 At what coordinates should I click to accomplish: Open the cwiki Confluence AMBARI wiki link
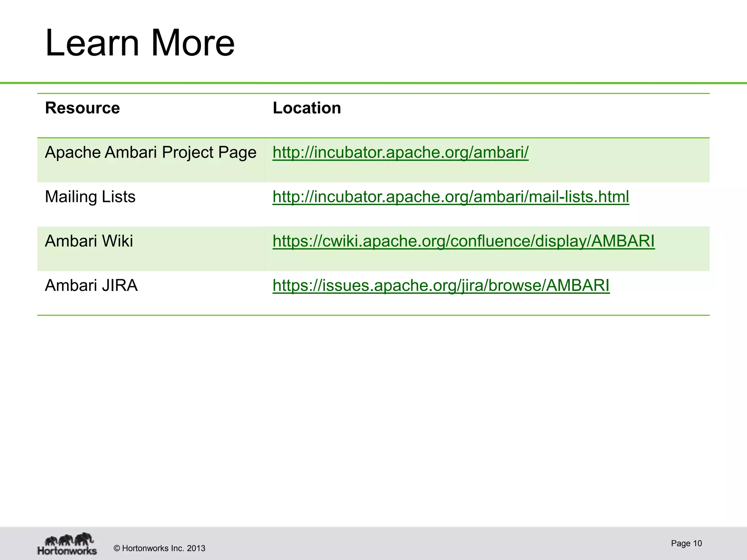(464, 241)
